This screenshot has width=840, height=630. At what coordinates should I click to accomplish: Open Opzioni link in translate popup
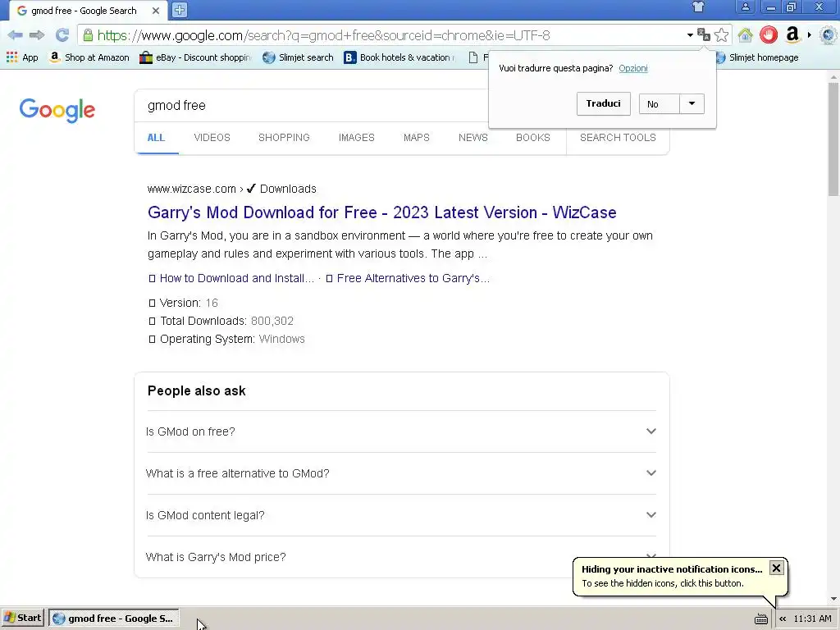pyautogui.click(x=633, y=68)
